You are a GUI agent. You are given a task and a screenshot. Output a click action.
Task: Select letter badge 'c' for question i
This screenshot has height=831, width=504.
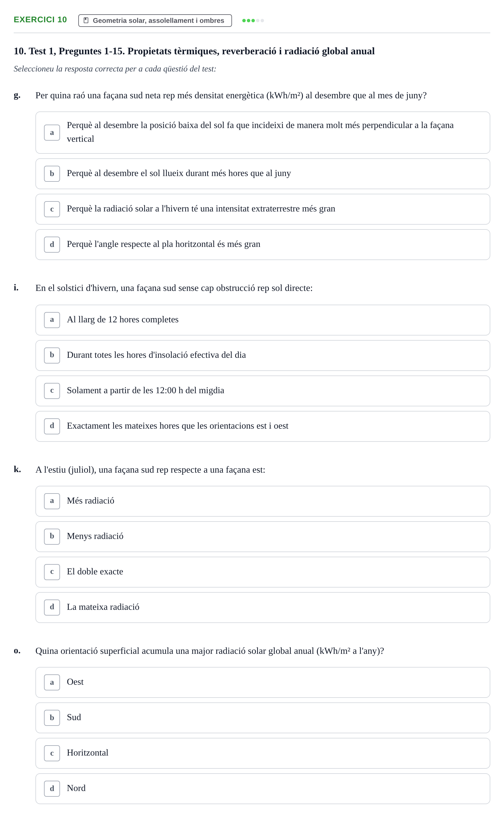pyautogui.click(x=52, y=391)
